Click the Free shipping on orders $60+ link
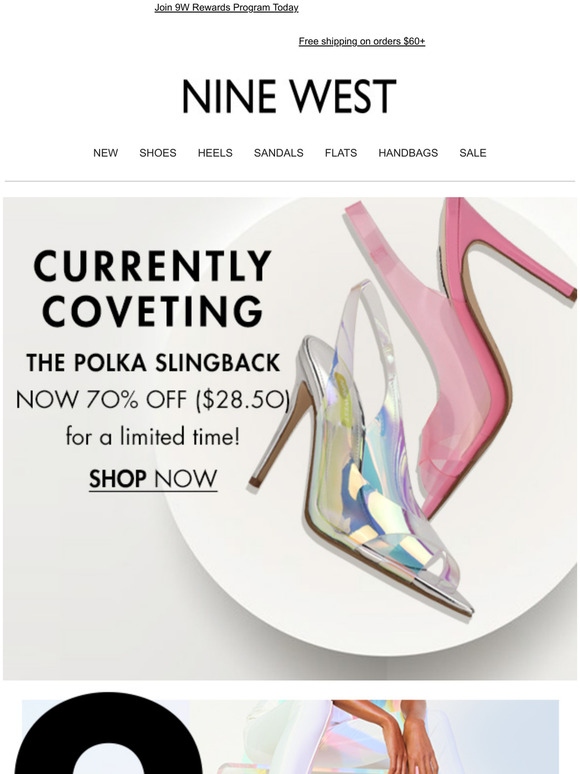 coord(362,41)
